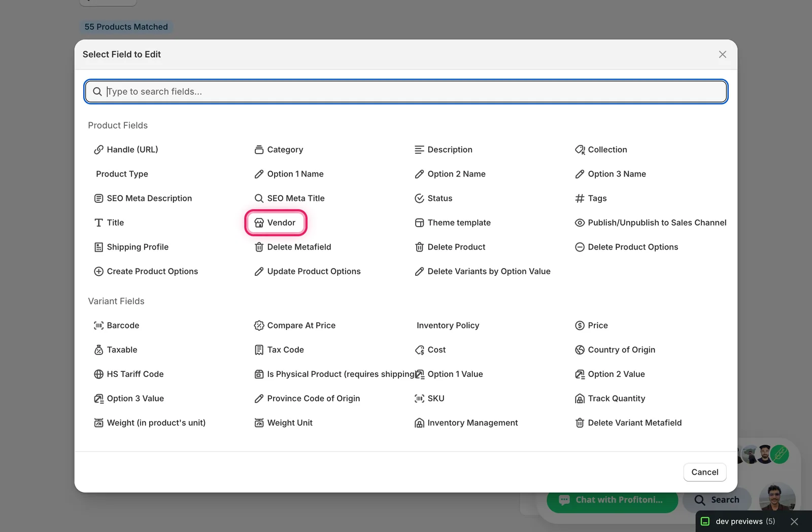Click the minus-circle icon for Delete Product Options
Image resolution: width=812 pixels, height=532 pixels.
click(580, 247)
